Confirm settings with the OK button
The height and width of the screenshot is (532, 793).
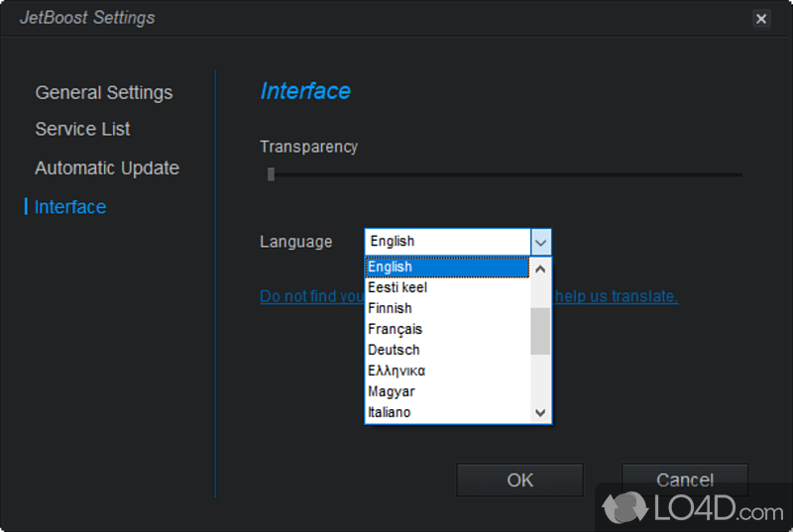click(x=519, y=480)
